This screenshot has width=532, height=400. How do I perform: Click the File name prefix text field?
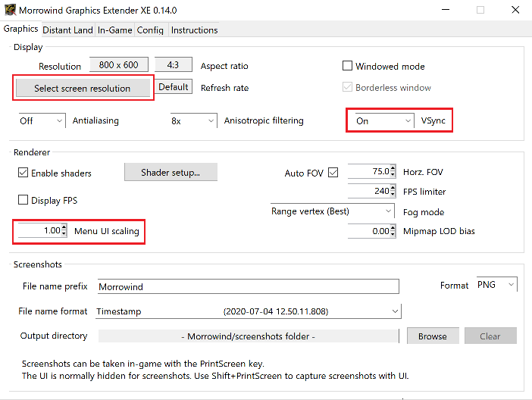point(246,286)
